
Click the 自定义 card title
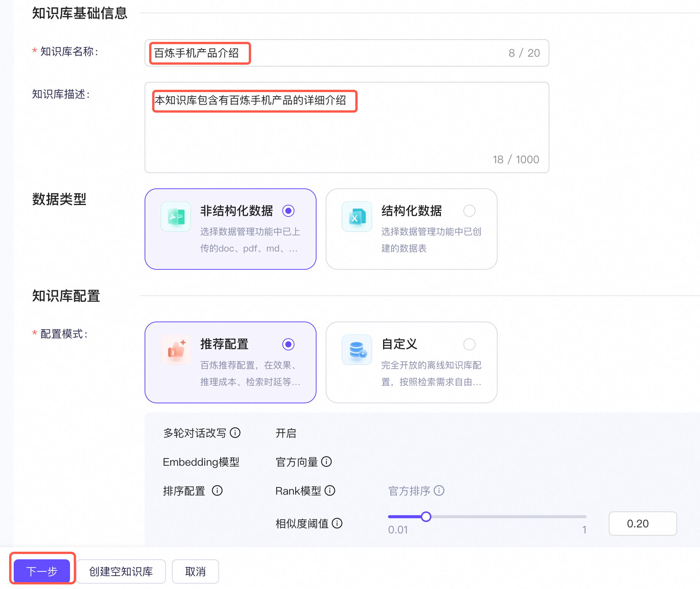pos(399,344)
